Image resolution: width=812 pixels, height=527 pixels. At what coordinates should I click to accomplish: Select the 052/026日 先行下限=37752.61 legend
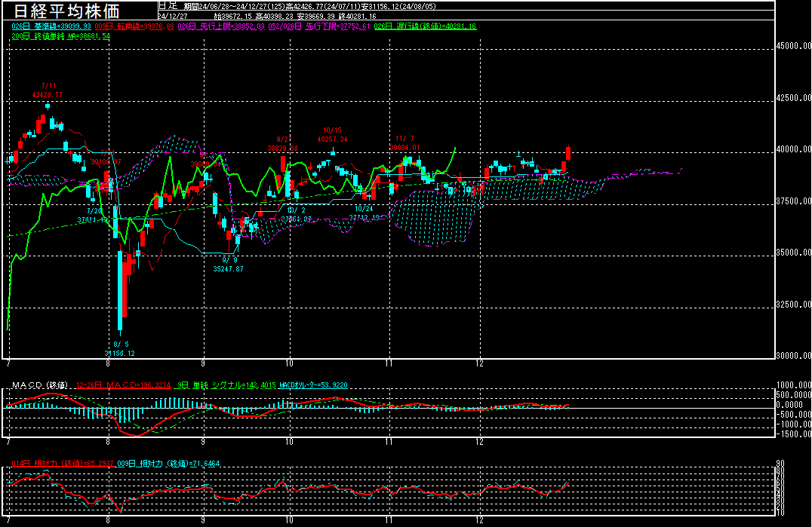[319, 26]
